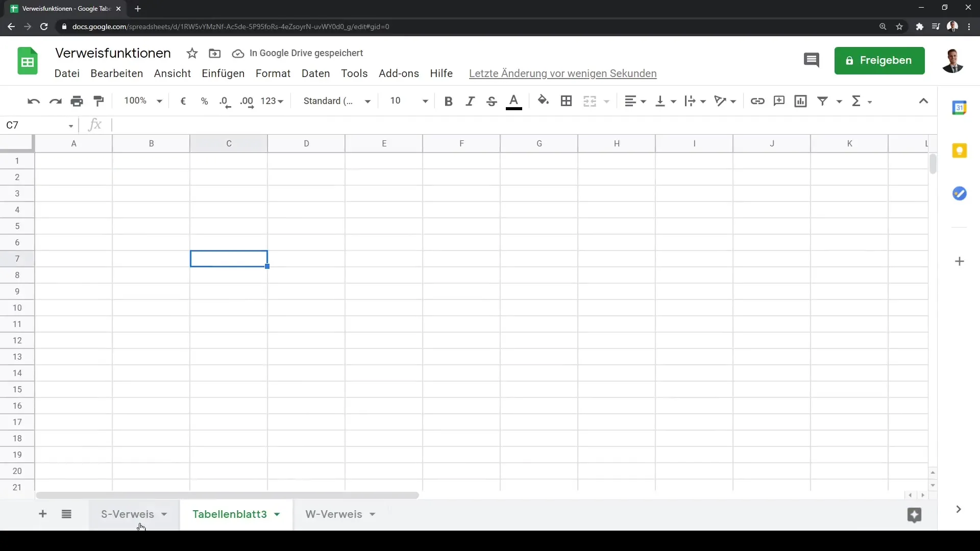
Task: Hide the menus with the up chevron
Action: 923,101
